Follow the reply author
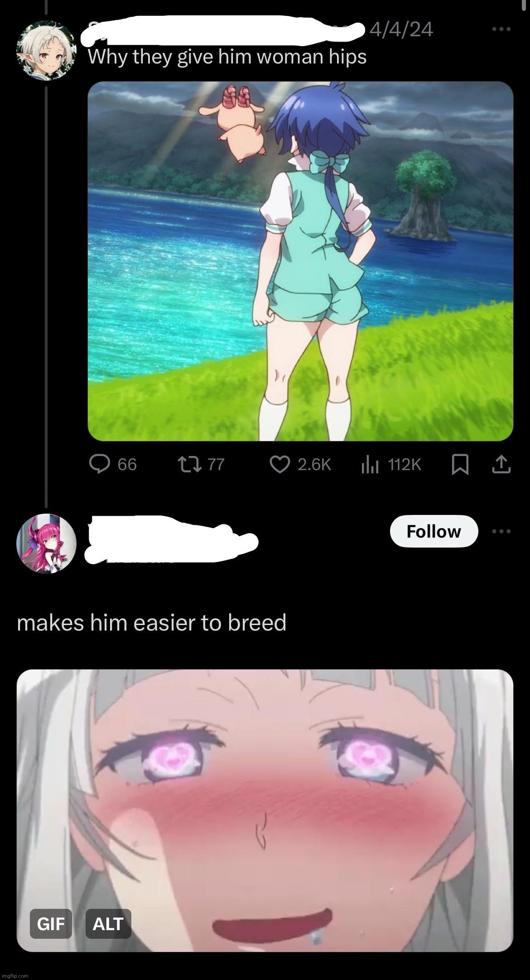530x980 pixels. pos(434,531)
